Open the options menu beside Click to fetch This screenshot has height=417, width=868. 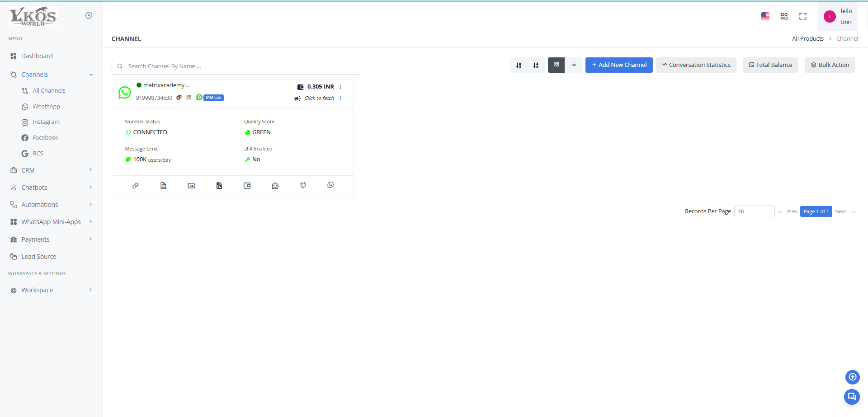click(x=340, y=98)
